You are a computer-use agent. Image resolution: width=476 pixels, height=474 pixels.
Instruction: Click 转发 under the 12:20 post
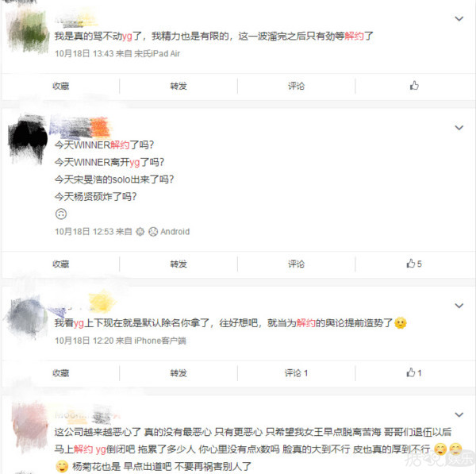point(178,373)
